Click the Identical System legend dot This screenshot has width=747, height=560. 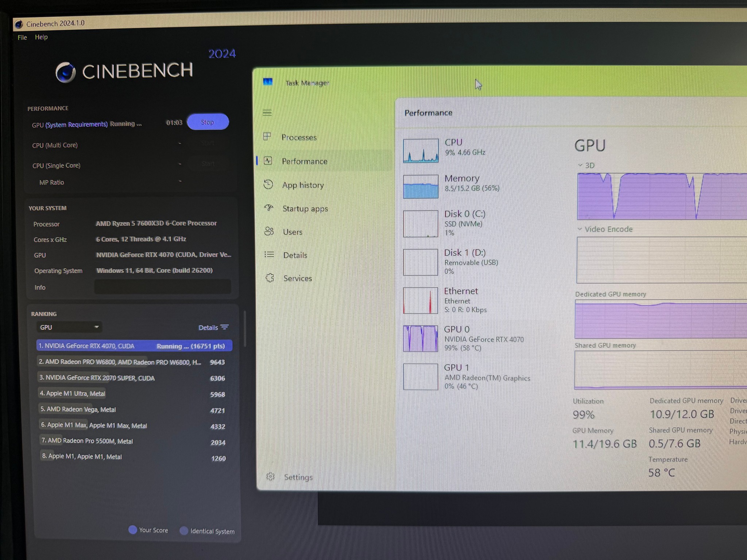(x=184, y=530)
